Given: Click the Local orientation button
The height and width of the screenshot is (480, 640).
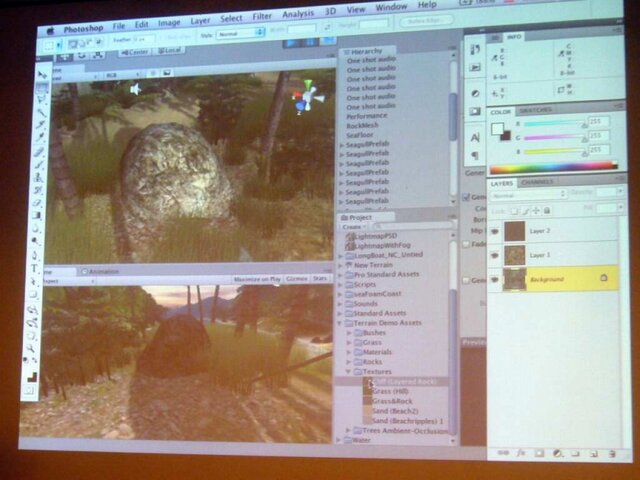Looking at the screenshot, I should click(x=170, y=50).
